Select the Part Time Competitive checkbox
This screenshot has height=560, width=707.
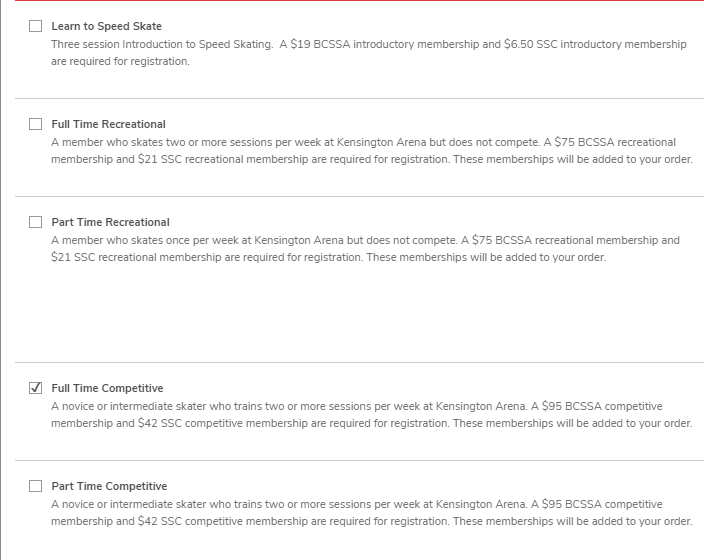click(x=36, y=486)
